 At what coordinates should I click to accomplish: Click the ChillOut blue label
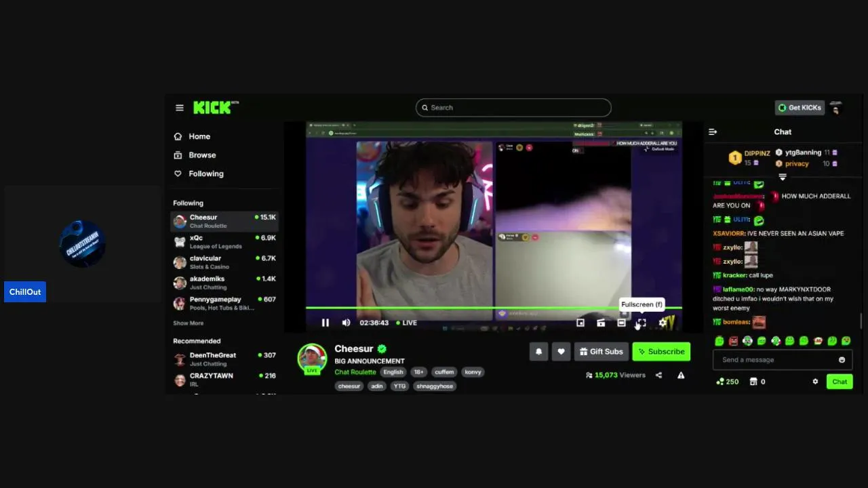(x=25, y=292)
